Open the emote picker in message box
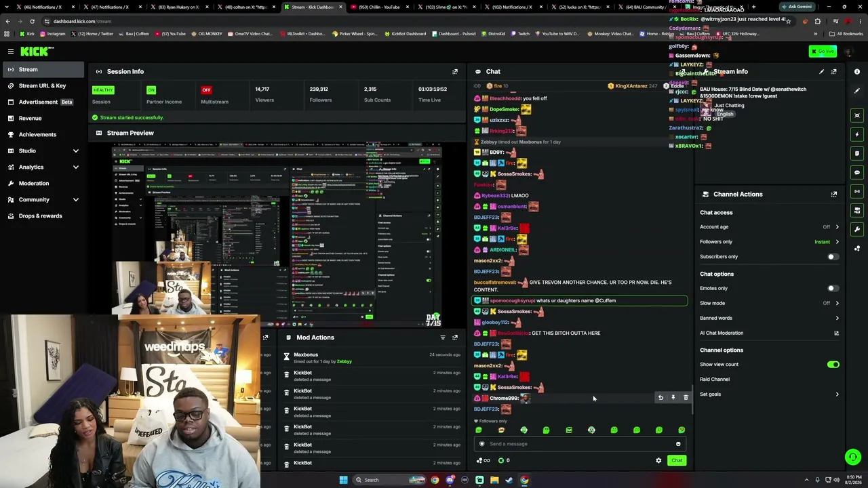Screen dimensions: 868x488 pyautogui.click(x=678, y=444)
